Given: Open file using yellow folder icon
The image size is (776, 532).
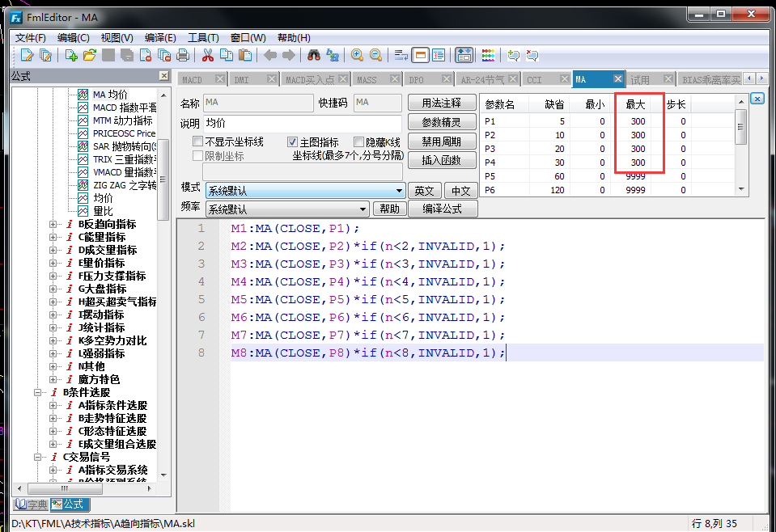Looking at the screenshot, I should pos(90,55).
